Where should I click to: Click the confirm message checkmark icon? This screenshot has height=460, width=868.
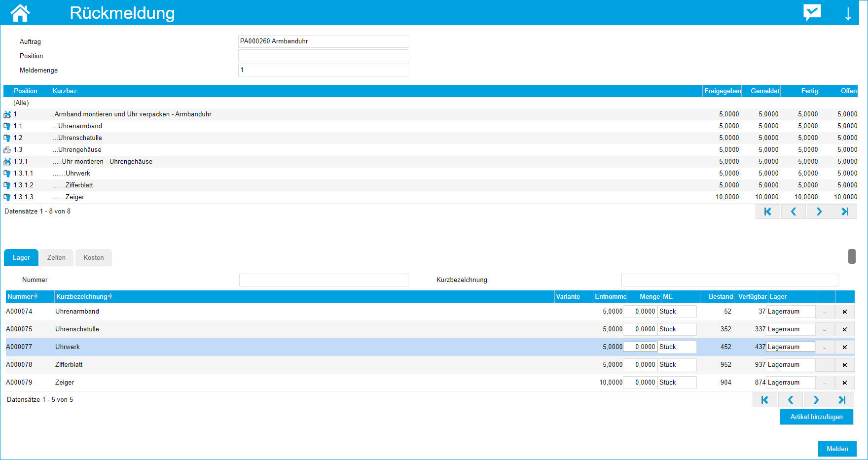(812, 12)
